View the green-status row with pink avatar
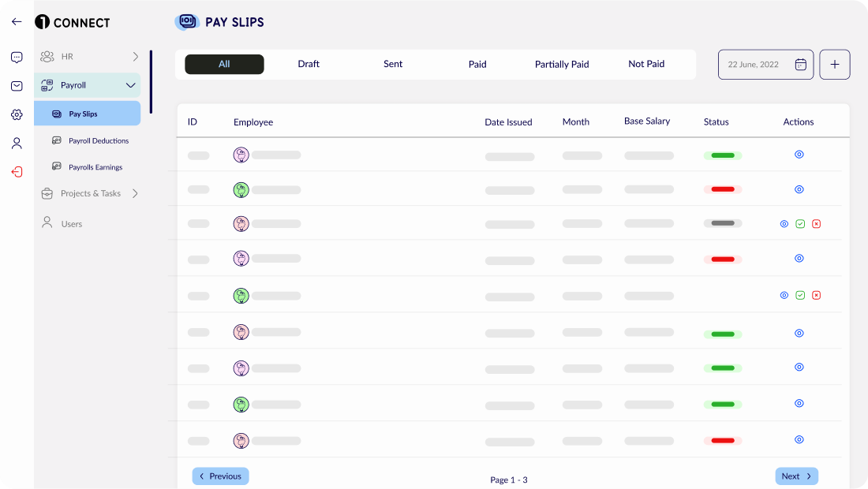 [x=799, y=333]
